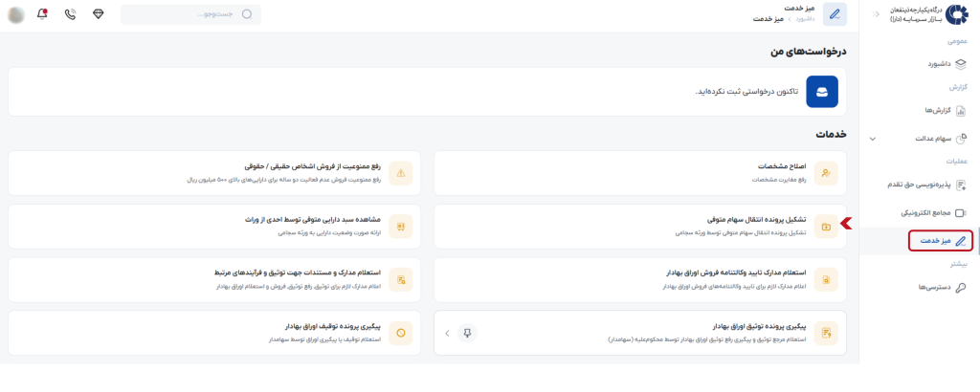Open the تشکیل پرونده انتقال سهام متوفی service
This screenshot has width=980, height=392.
[x=640, y=226]
